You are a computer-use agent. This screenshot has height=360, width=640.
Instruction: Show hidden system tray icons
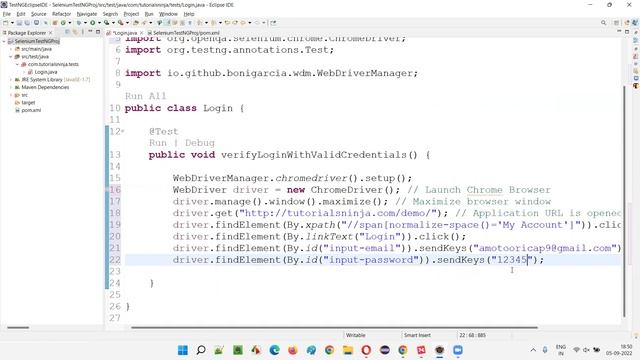[x=533, y=350]
